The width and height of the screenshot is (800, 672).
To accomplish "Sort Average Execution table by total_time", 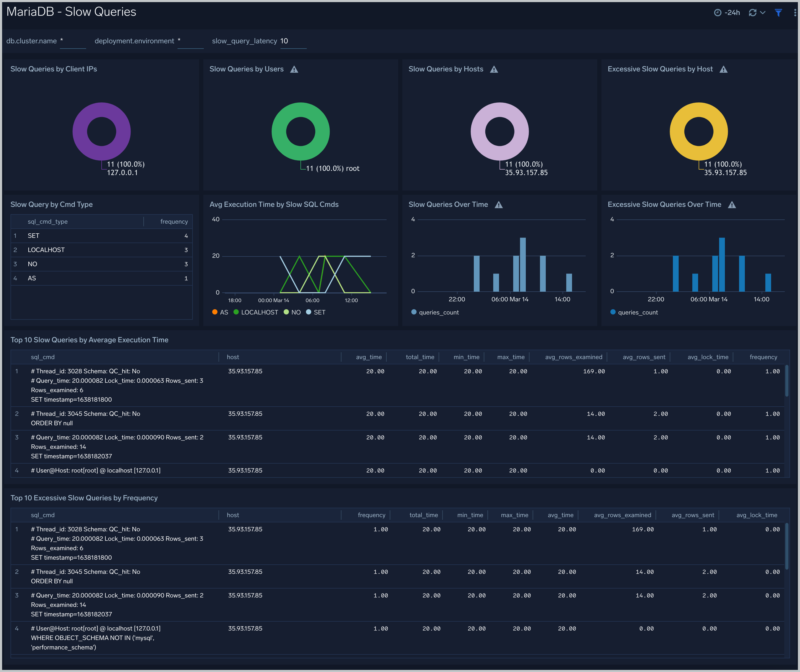I will tap(420, 357).
